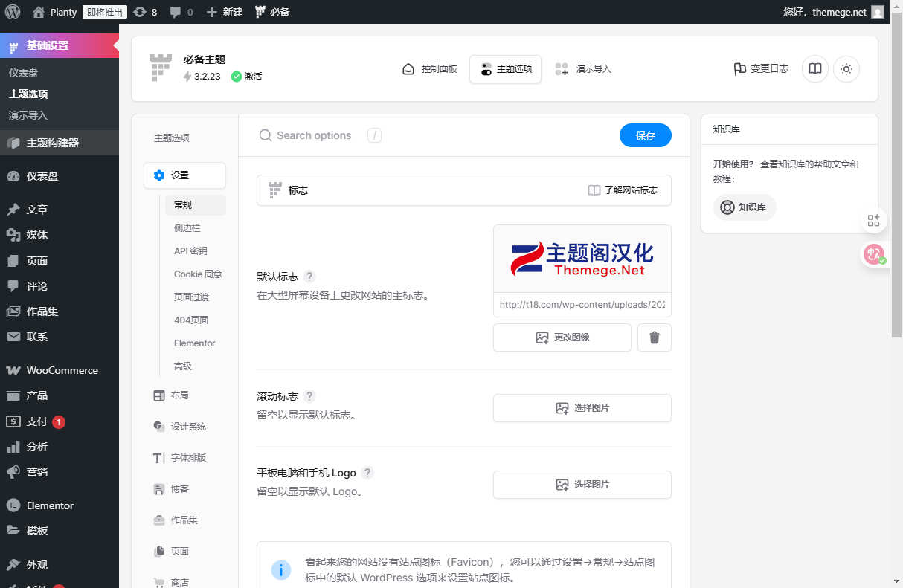Open 了解网站标志 help link

[x=623, y=190]
